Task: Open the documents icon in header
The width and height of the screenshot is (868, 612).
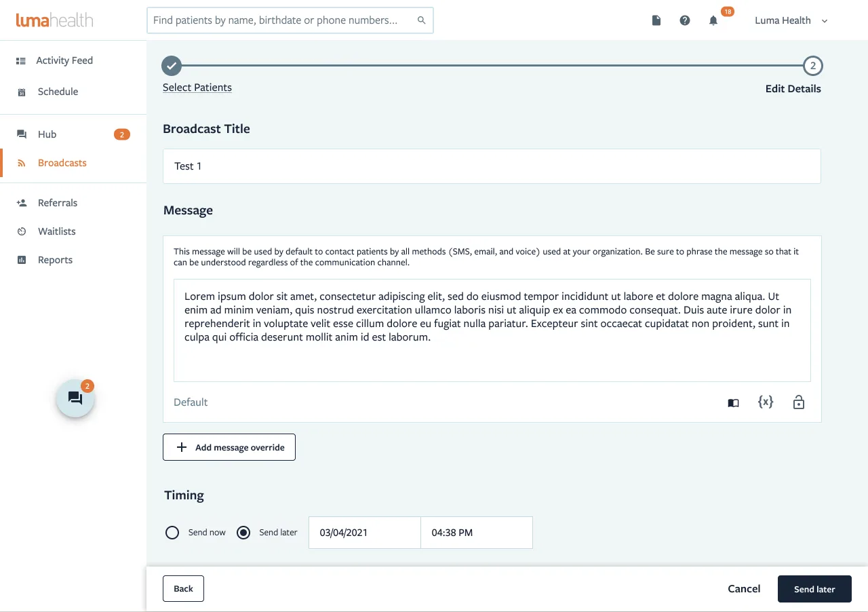Action: (x=656, y=20)
